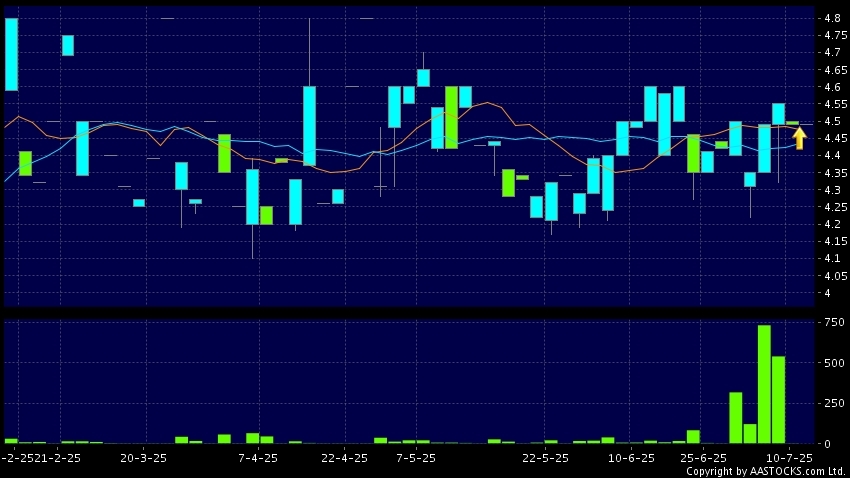Click the 7-4-25 date label

[x=258, y=458]
